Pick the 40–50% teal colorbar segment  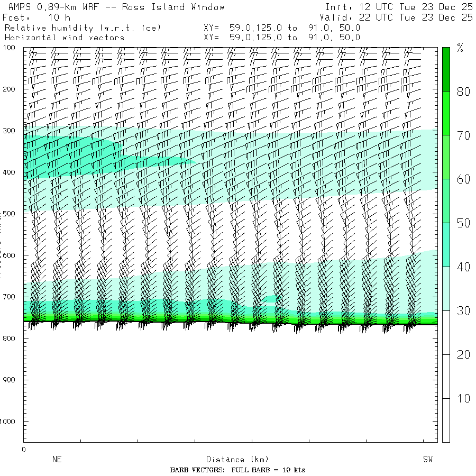[446, 244]
